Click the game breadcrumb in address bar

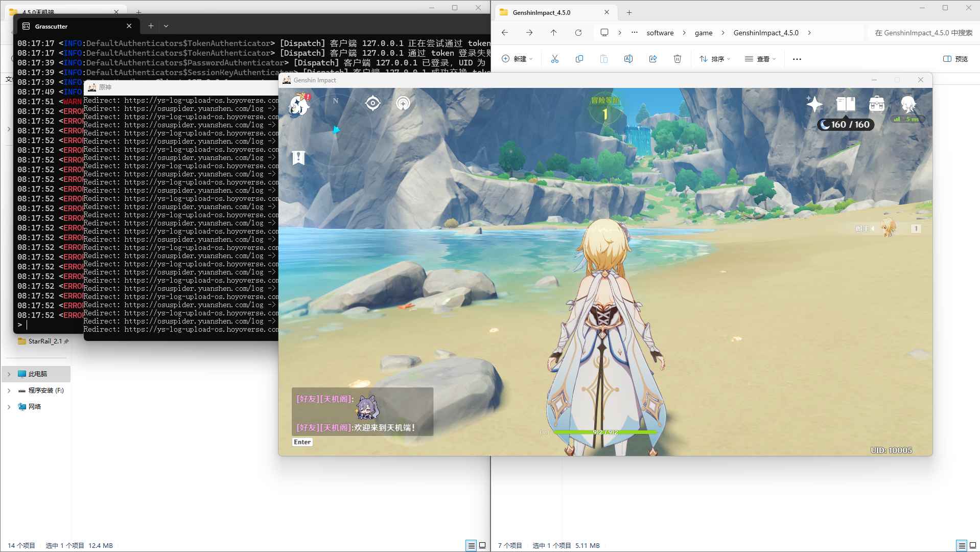[703, 33]
